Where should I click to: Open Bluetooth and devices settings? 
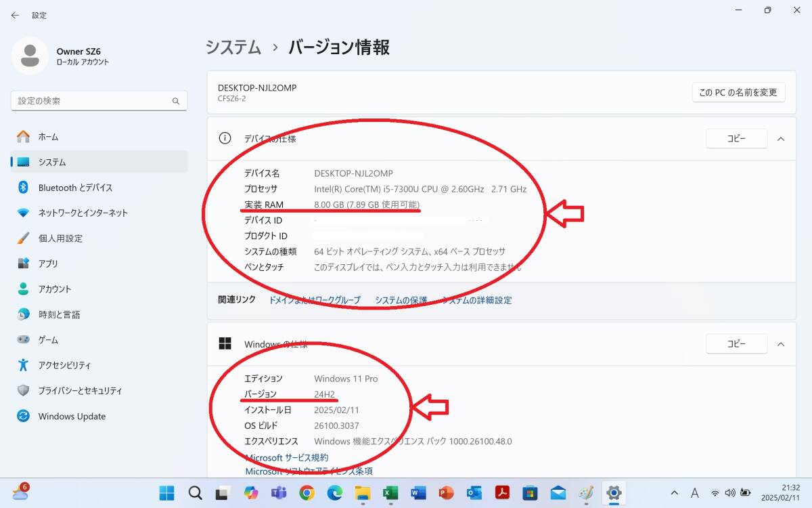99,188
